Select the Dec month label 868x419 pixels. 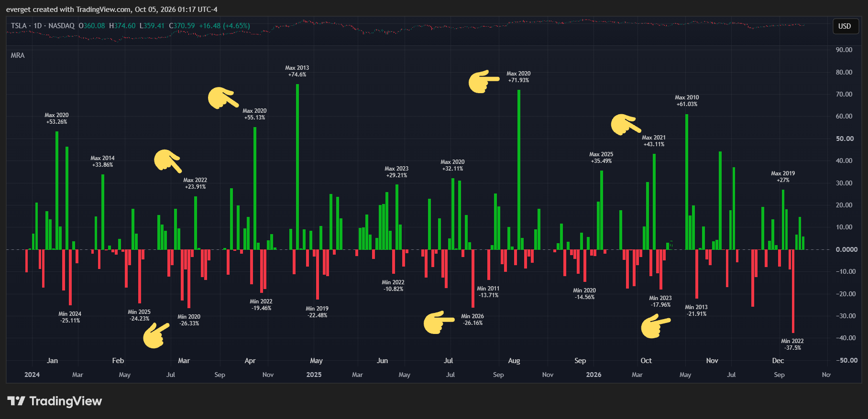[778, 361]
